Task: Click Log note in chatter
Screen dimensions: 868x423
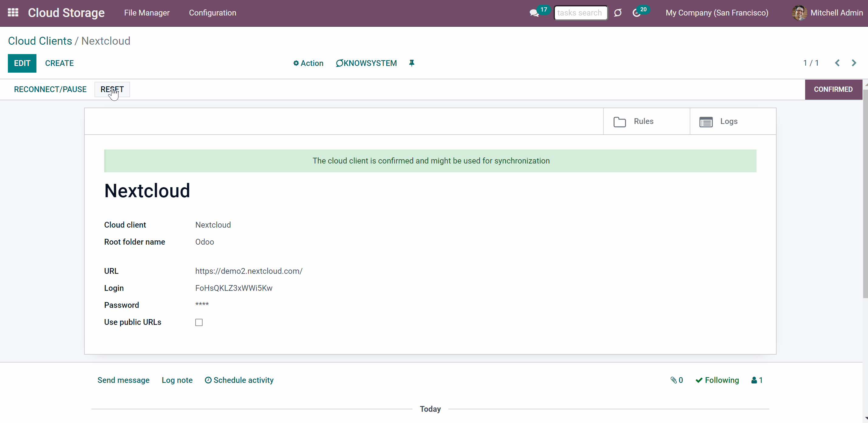Action: click(177, 380)
